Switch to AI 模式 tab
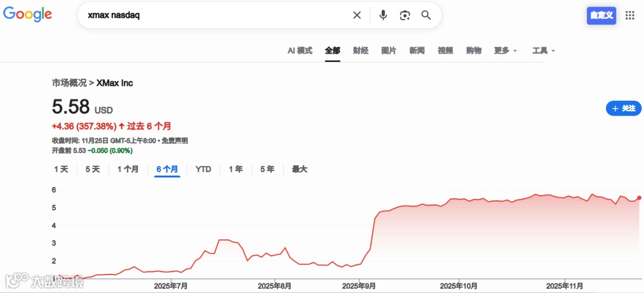The image size is (644, 293). (300, 51)
